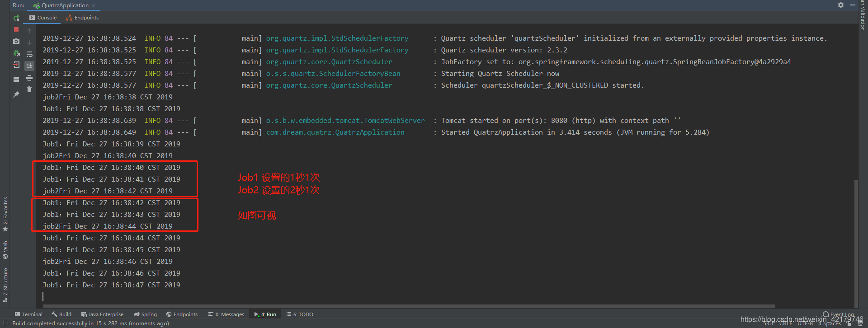Click 'Starting Quartz Scheduler now' message
868x328 pixels.
click(500, 74)
